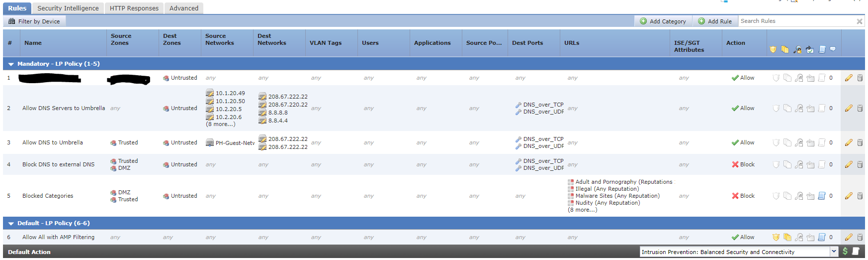
Task: Edit the Block DNS to external DNS rule
Action: 849,164
